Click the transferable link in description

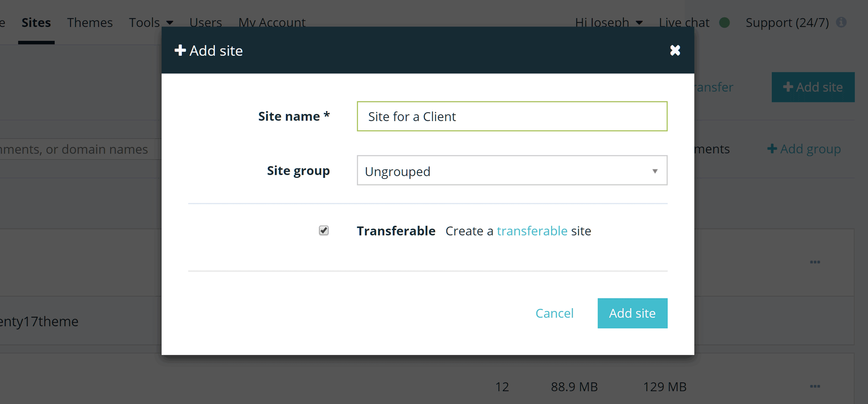(x=532, y=231)
